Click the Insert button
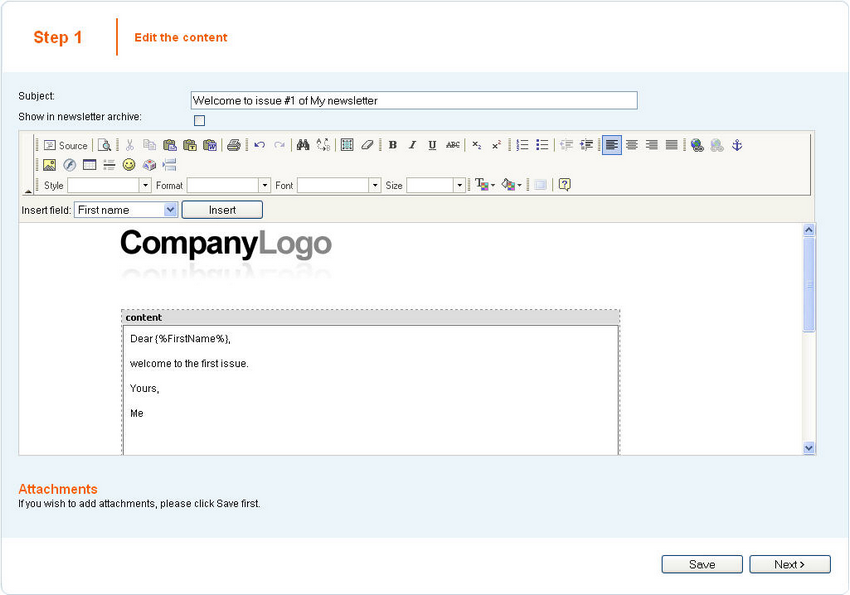The width and height of the screenshot is (850, 595). (222, 210)
